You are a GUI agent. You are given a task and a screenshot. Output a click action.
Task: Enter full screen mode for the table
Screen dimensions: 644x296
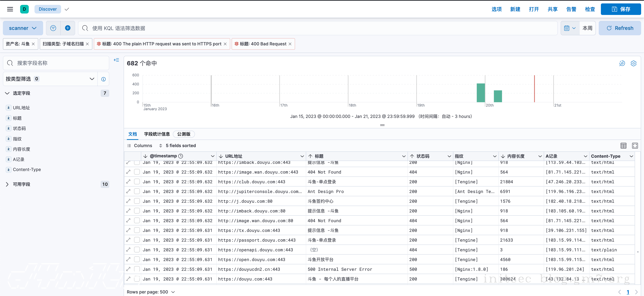point(635,145)
